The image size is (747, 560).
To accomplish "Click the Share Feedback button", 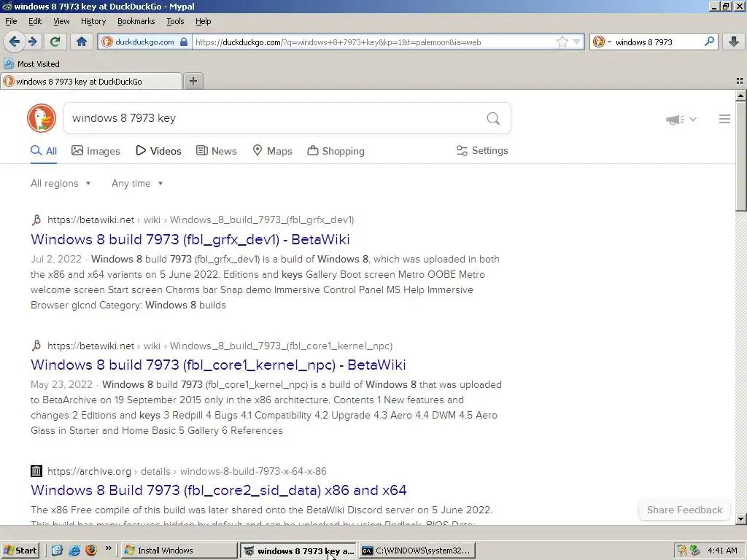I will (684, 510).
